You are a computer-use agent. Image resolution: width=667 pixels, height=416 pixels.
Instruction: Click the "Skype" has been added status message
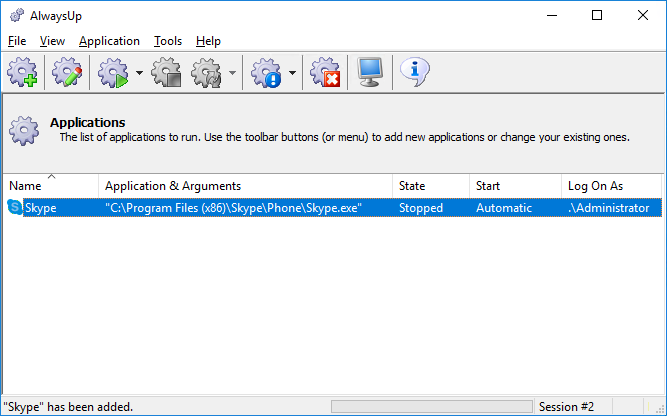coord(68,407)
